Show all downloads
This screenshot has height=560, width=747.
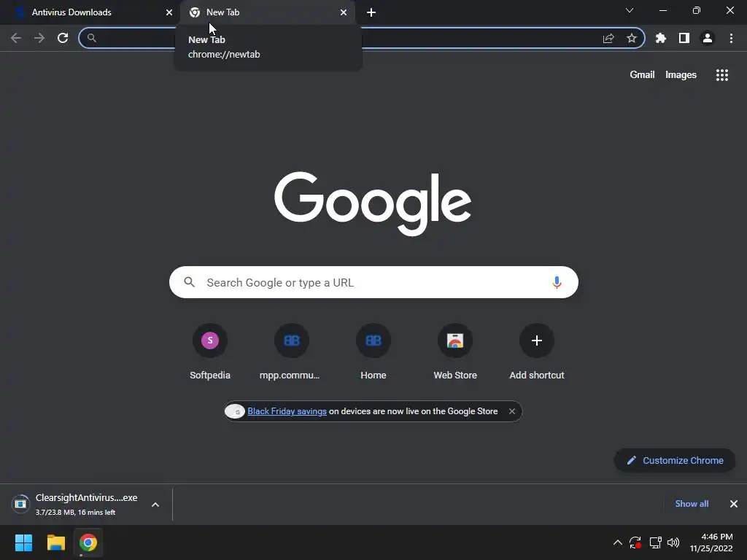[x=692, y=504]
